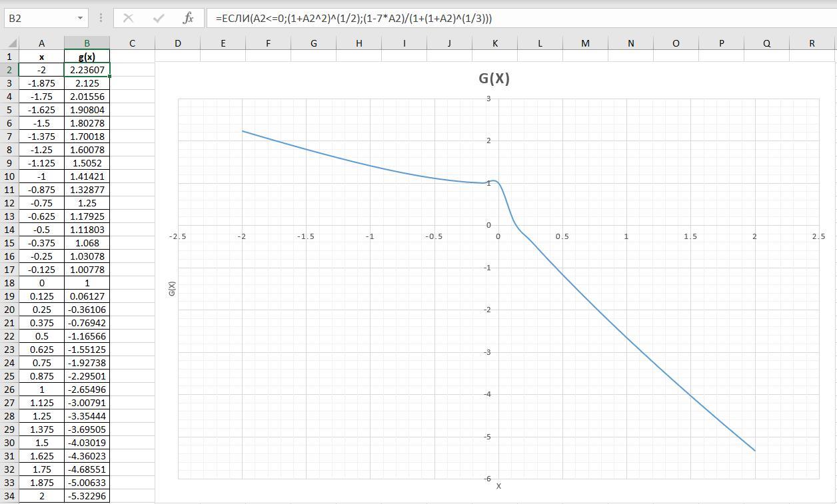
Task: Select column R header
Action: (x=812, y=43)
